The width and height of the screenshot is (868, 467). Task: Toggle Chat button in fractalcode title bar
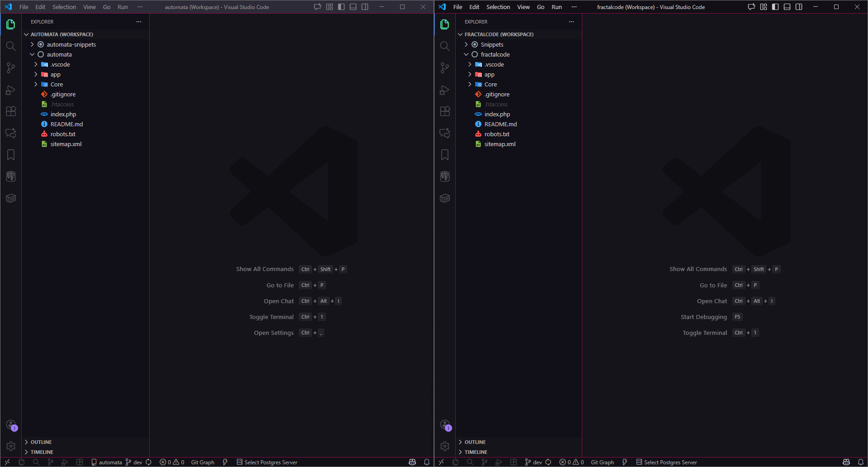coord(751,7)
